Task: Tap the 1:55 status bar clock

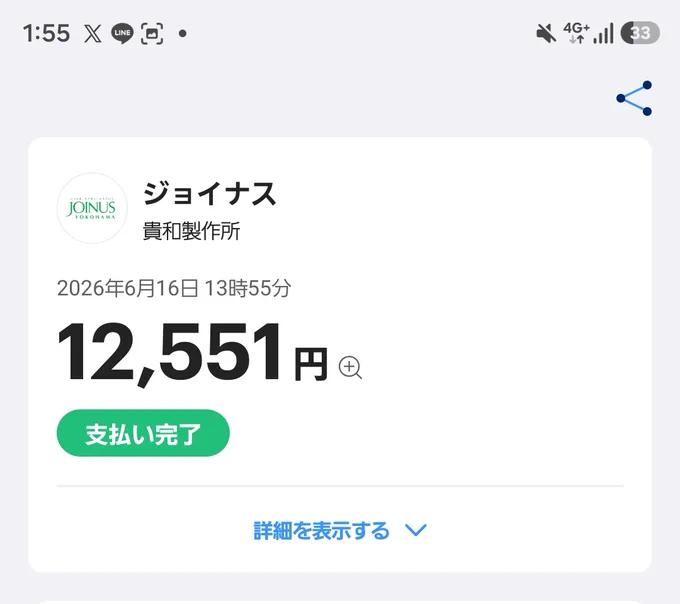Action: tap(46, 33)
